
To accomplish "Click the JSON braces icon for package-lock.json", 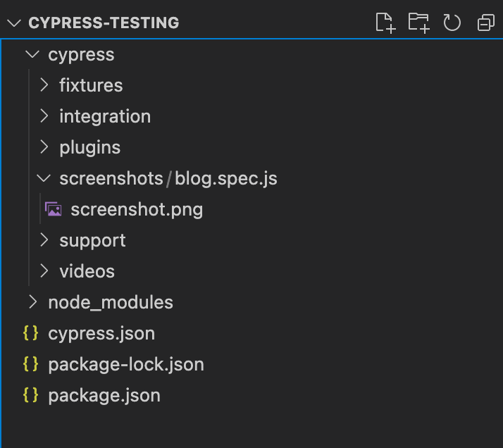I will tap(30, 364).
